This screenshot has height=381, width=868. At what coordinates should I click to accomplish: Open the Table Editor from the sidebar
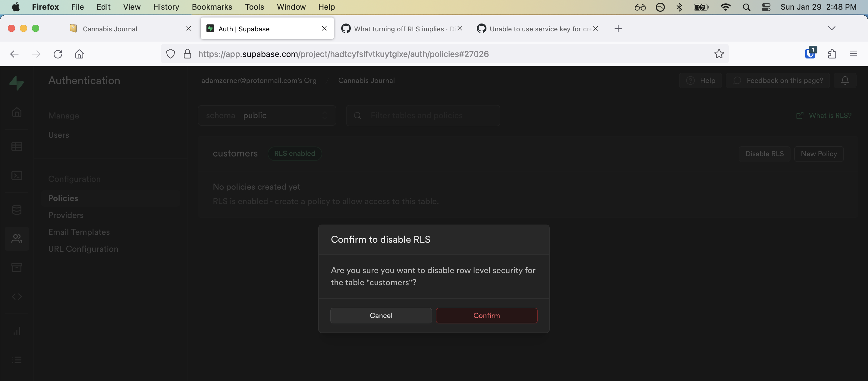click(17, 146)
